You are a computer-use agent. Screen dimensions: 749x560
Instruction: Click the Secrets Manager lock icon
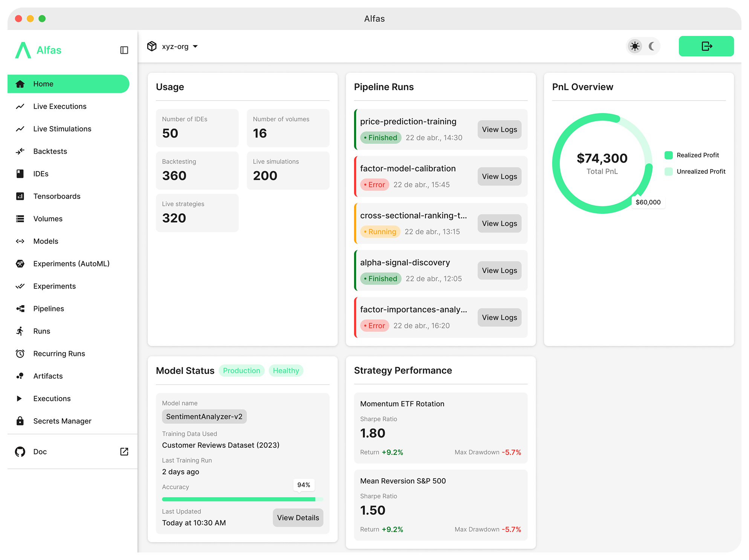coord(20,421)
